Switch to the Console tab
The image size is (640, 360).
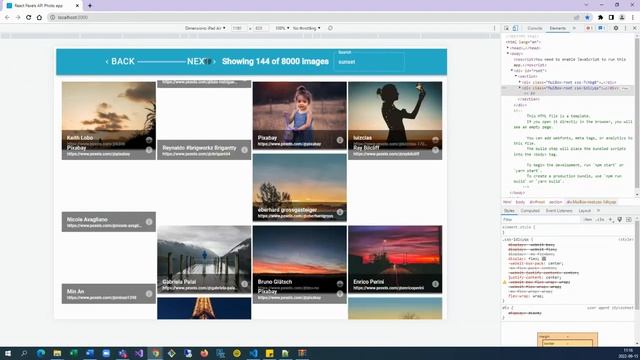click(x=535, y=28)
